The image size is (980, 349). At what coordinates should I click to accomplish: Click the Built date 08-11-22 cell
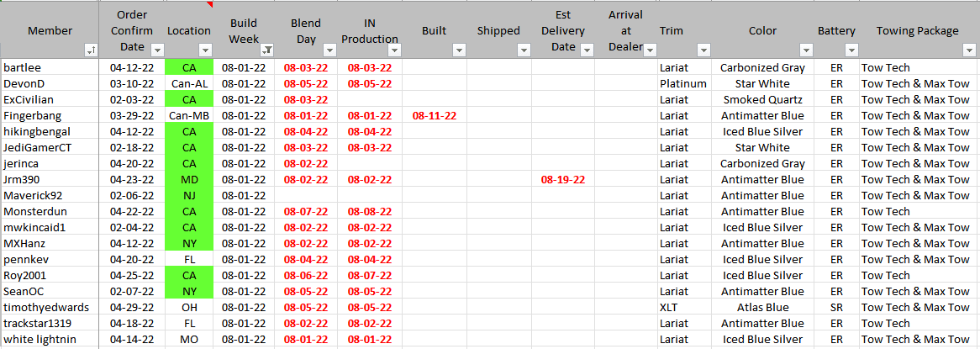pos(435,116)
